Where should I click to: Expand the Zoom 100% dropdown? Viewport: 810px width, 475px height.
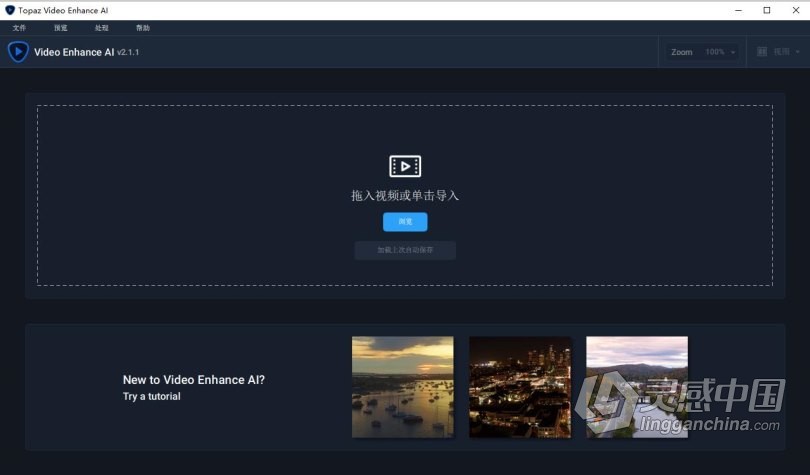click(x=702, y=52)
